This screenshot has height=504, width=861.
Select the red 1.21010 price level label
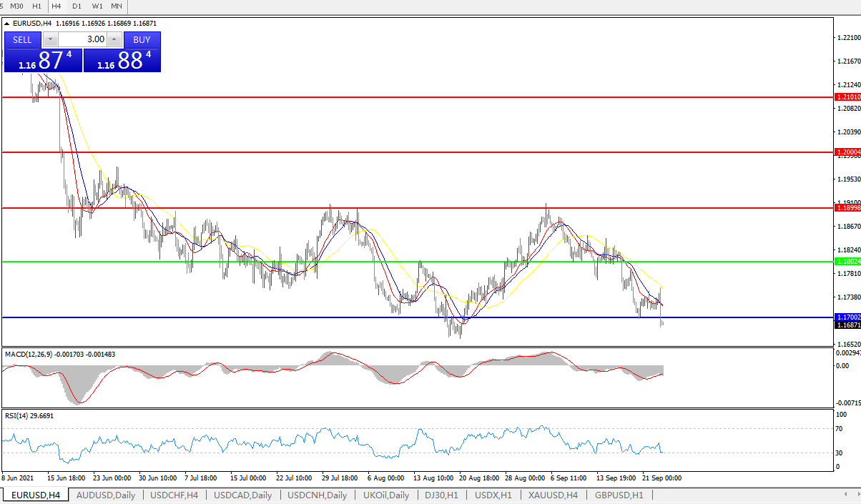click(847, 97)
